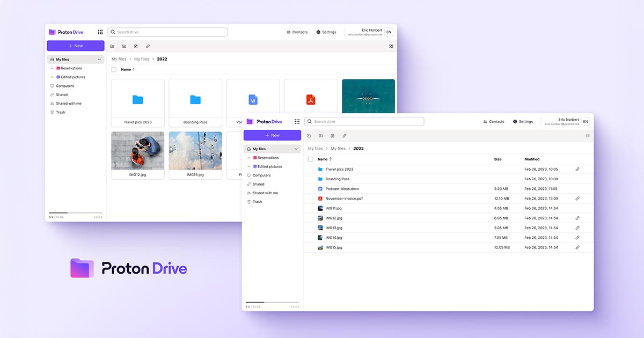Click list layout icon in front window

click(588, 136)
